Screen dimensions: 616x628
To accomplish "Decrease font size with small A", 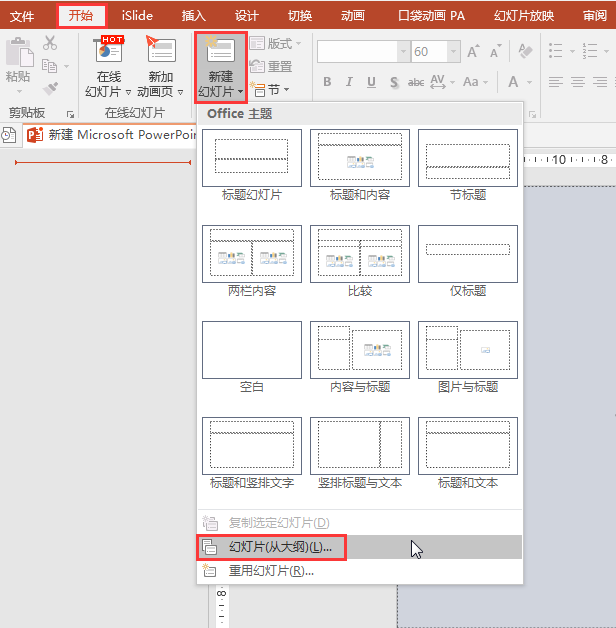I will [496, 52].
